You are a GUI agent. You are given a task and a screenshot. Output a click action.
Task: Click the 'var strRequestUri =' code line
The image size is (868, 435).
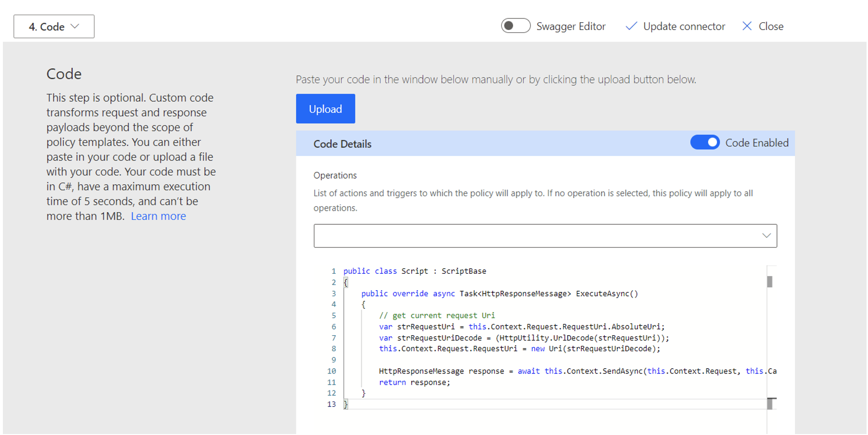tap(522, 326)
